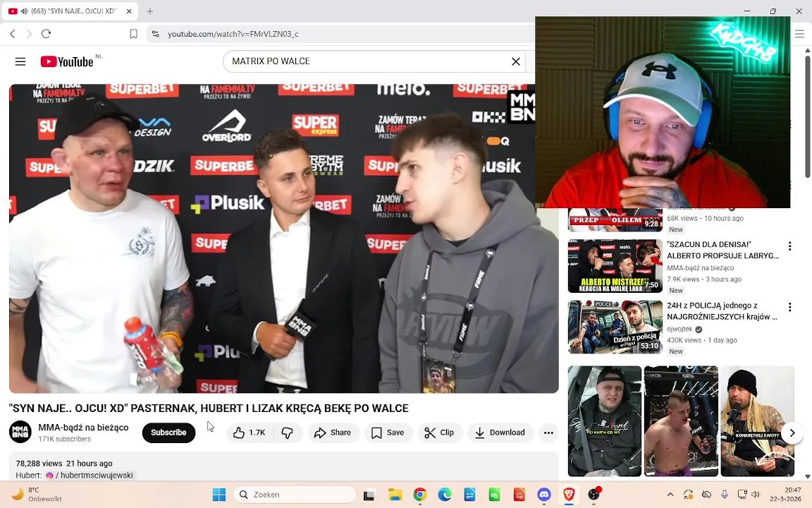
Task: Open the site information icon in address bar
Action: [155, 34]
